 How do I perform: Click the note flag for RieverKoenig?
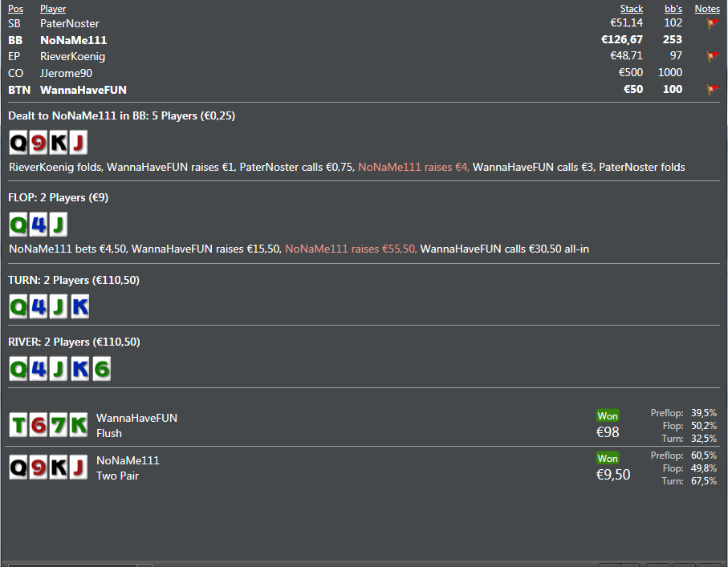pos(710,57)
